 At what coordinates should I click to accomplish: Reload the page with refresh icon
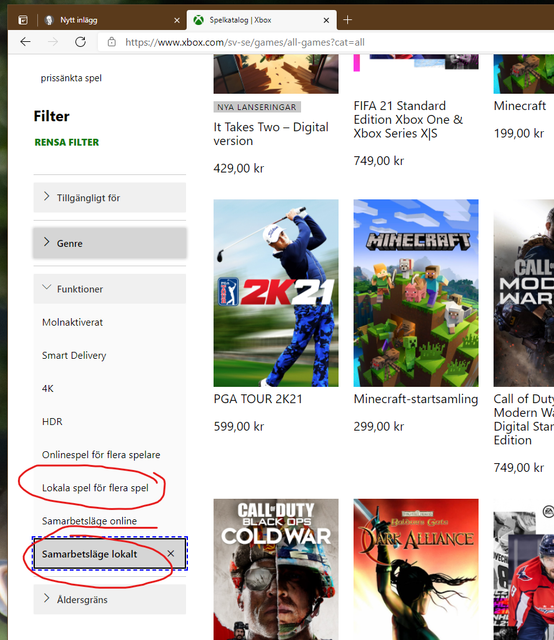[80, 42]
